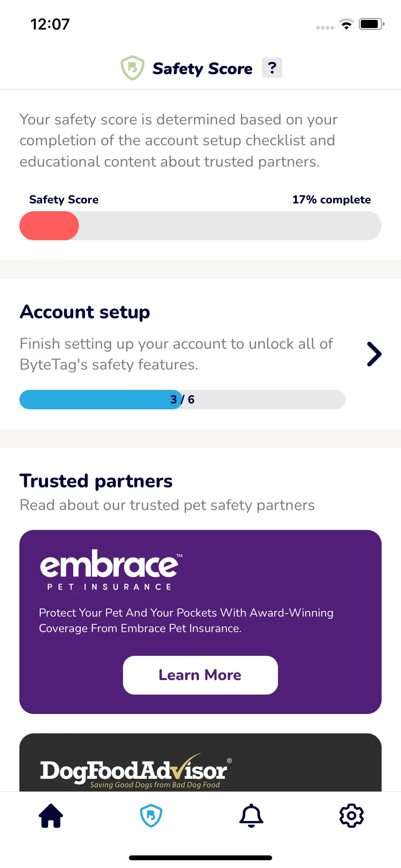This screenshot has height=868, width=401.
Task: Expand Account setup with the chevron arrow
Action: coord(374,354)
